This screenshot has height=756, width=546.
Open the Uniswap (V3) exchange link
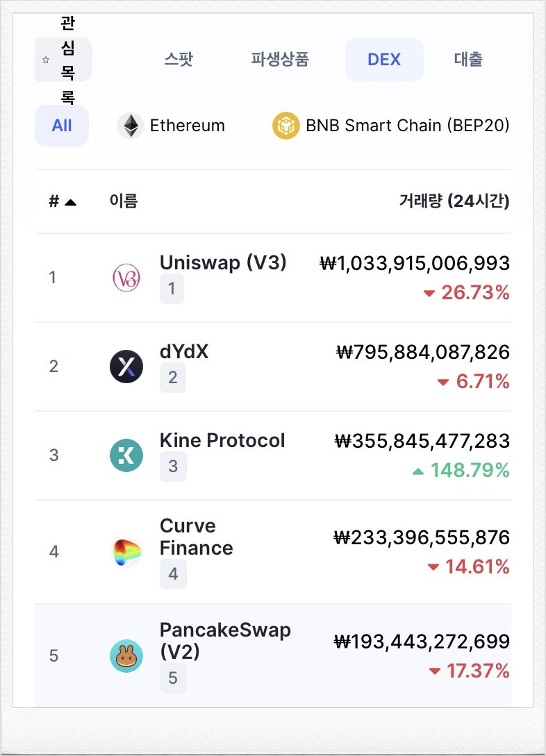click(223, 263)
